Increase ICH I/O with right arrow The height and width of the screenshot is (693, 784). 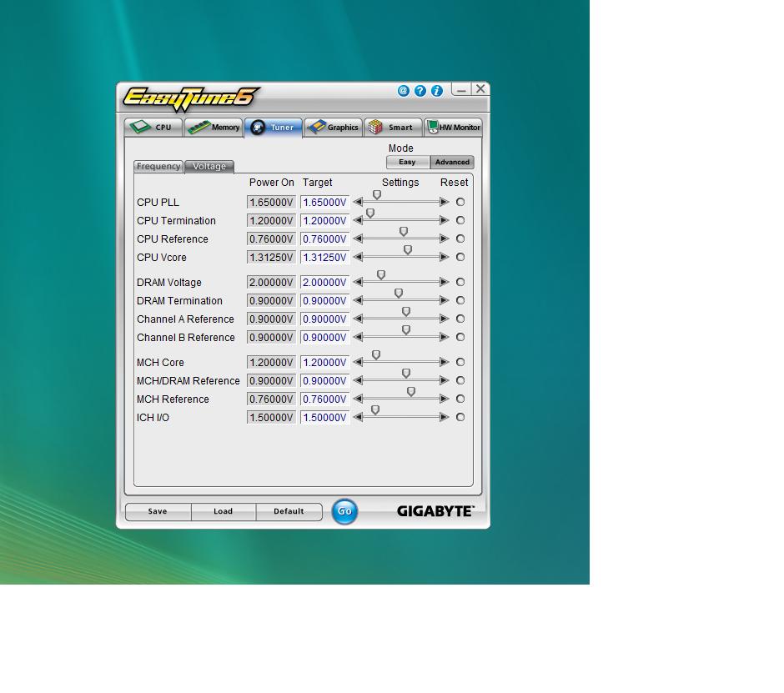point(445,417)
